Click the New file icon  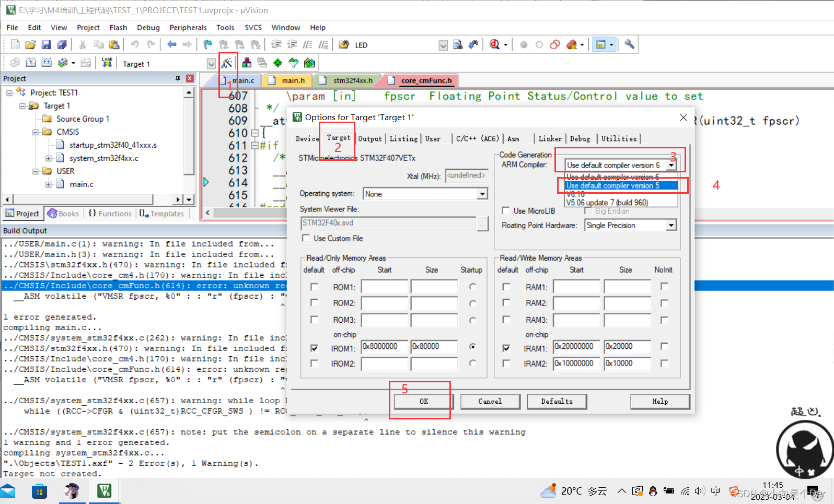pyautogui.click(x=15, y=45)
